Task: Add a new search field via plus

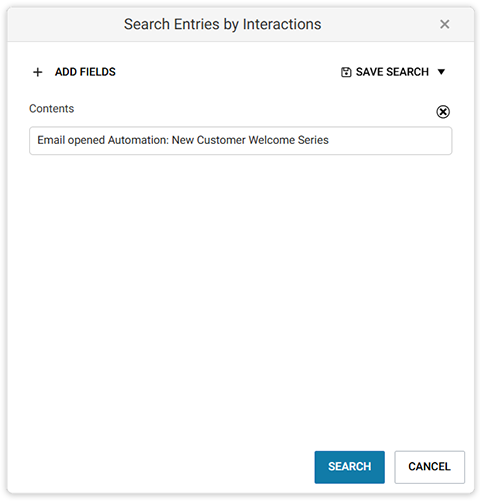Action: coord(38,72)
